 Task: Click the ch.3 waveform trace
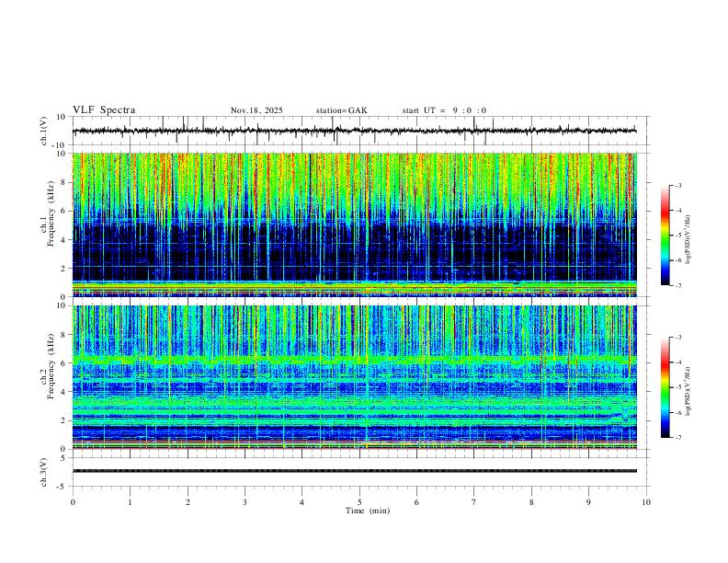[x=355, y=471]
